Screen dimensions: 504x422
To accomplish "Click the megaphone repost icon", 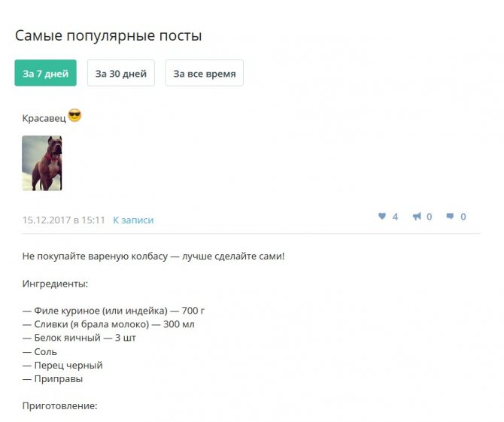I will point(417,217).
